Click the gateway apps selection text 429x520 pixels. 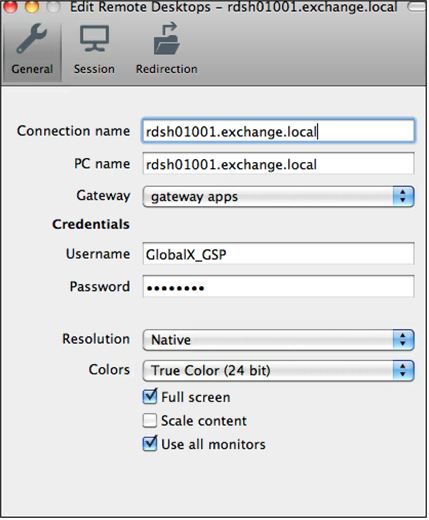click(194, 197)
